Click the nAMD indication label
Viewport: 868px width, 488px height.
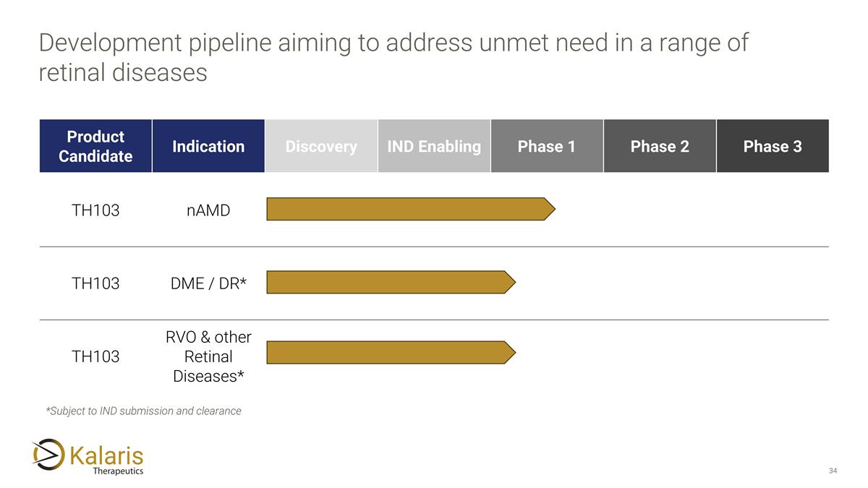pos(208,210)
